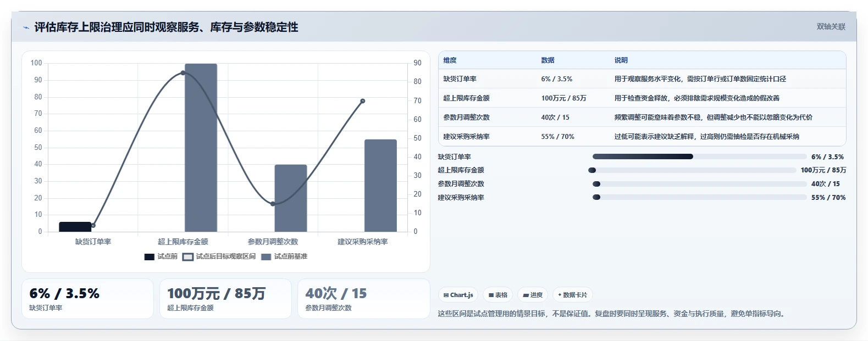The image size is (868, 341).
Task: Select the 数据卡片 tag chip
Action: [572, 295]
